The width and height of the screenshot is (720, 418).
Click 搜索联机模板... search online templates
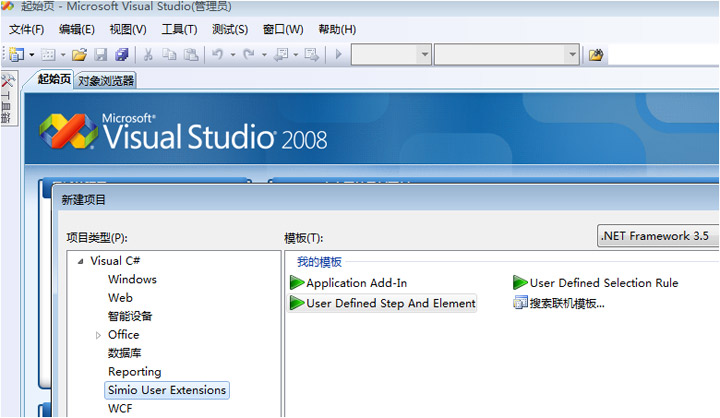pos(559,303)
